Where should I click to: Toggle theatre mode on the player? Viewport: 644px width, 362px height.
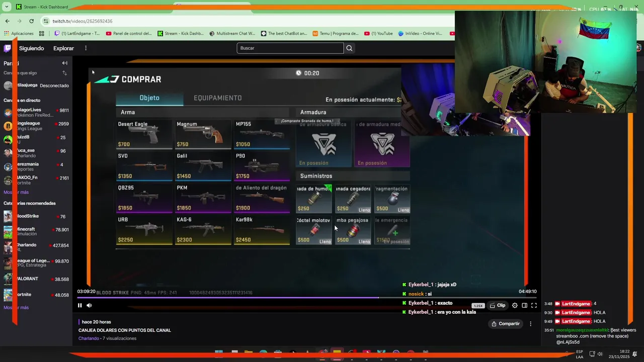coord(524,305)
